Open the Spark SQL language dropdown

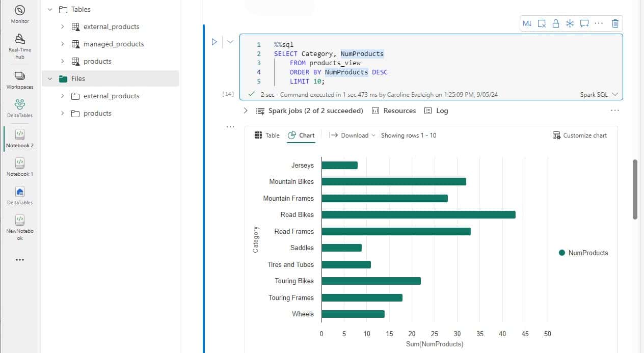[599, 95]
